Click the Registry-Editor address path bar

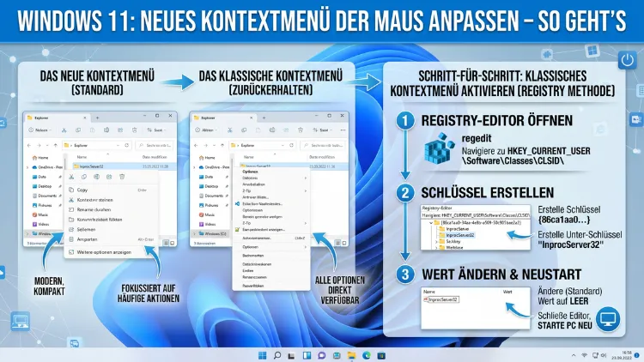(476, 215)
